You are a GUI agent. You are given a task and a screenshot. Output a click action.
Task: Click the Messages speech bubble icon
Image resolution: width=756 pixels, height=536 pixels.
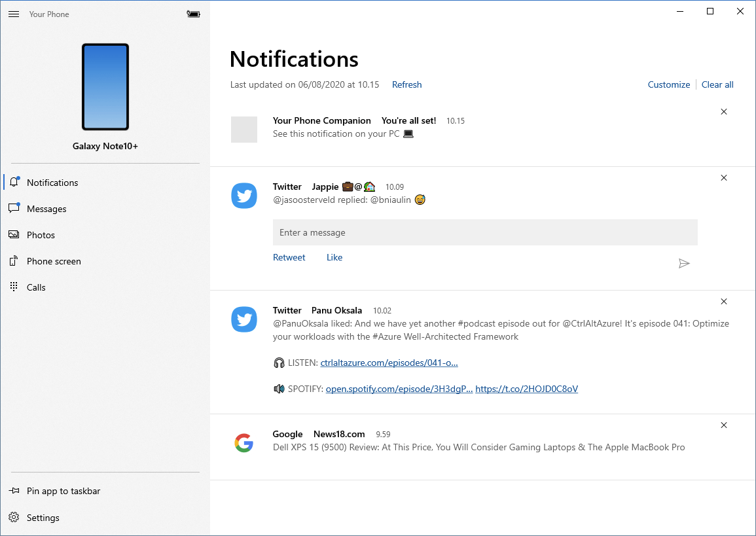14,208
